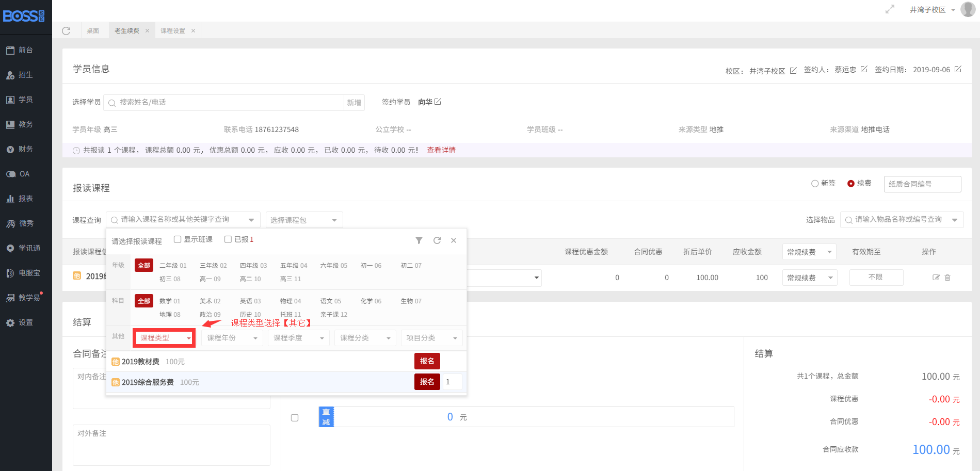The width and height of the screenshot is (980, 471).
Task: Select 全部 in the 科目 filter
Action: pos(144,301)
